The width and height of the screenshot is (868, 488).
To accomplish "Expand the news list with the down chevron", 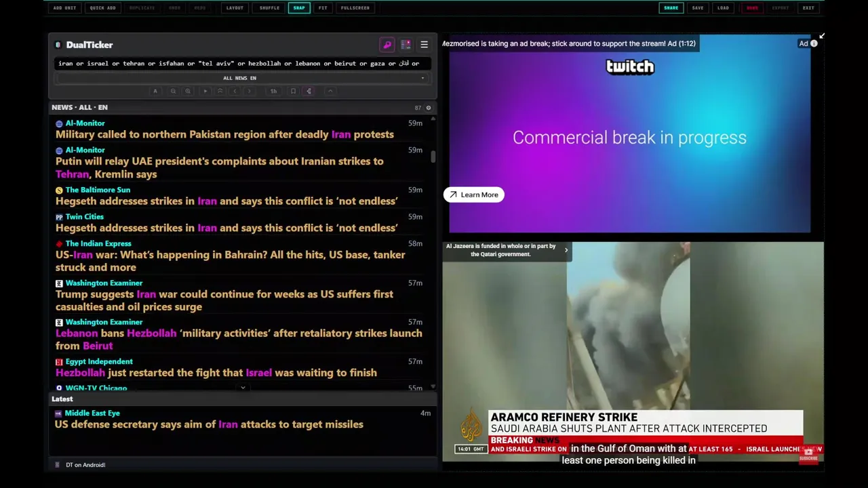I will coord(243,388).
